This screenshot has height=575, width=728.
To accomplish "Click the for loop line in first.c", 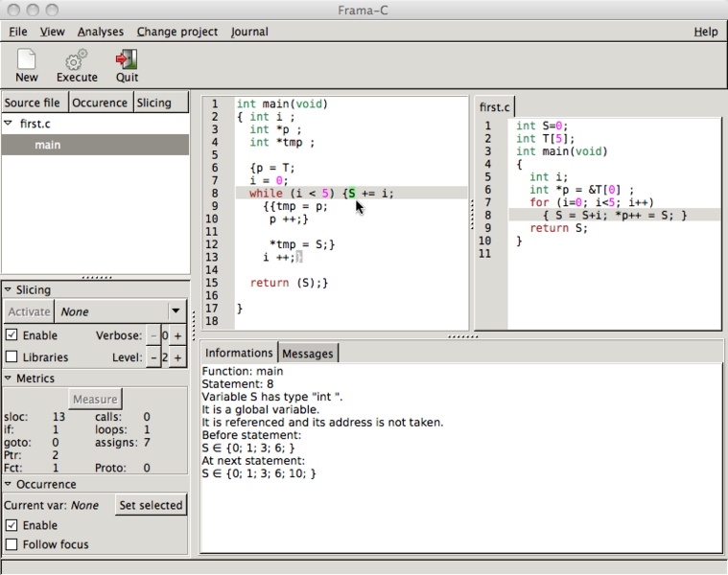I will [x=592, y=202].
